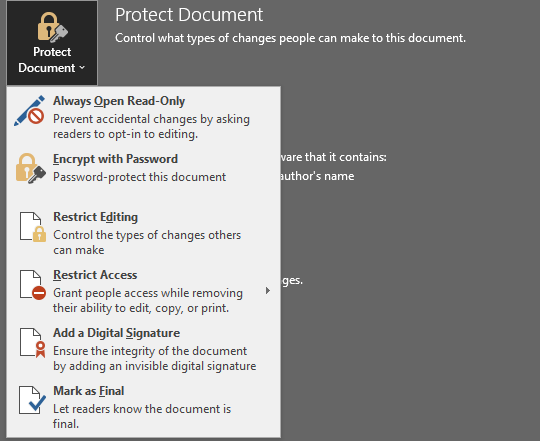Screen dimensions: 540x441
Task: Click the Digital Signature ribbon page icon
Action: click(33, 343)
